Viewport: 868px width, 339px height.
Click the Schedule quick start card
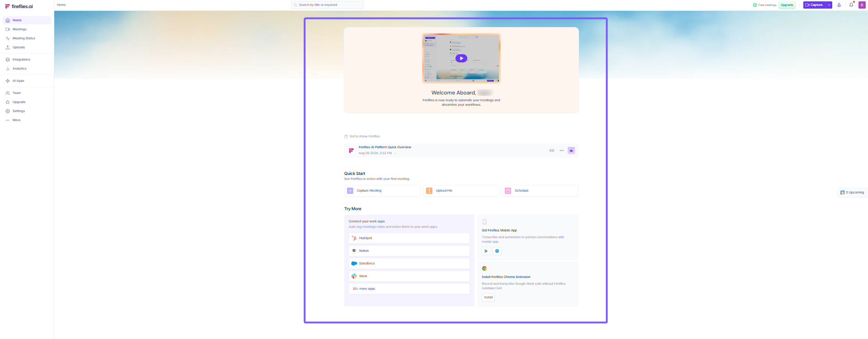click(540, 191)
